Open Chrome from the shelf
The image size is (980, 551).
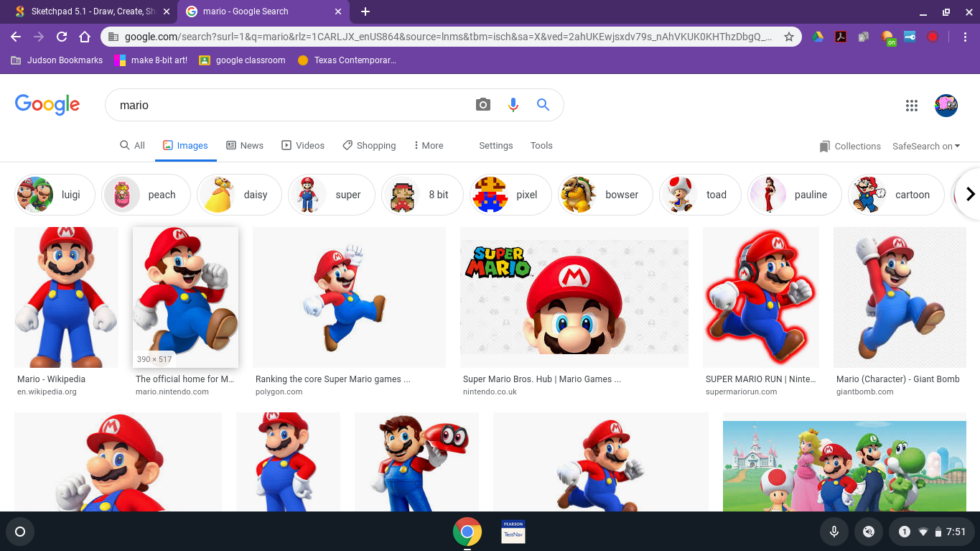coord(467,532)
